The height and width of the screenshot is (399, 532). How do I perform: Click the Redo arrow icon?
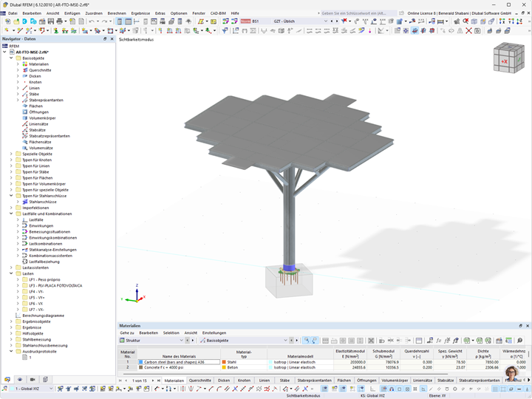pyautogui.click(x=104, y=21)
